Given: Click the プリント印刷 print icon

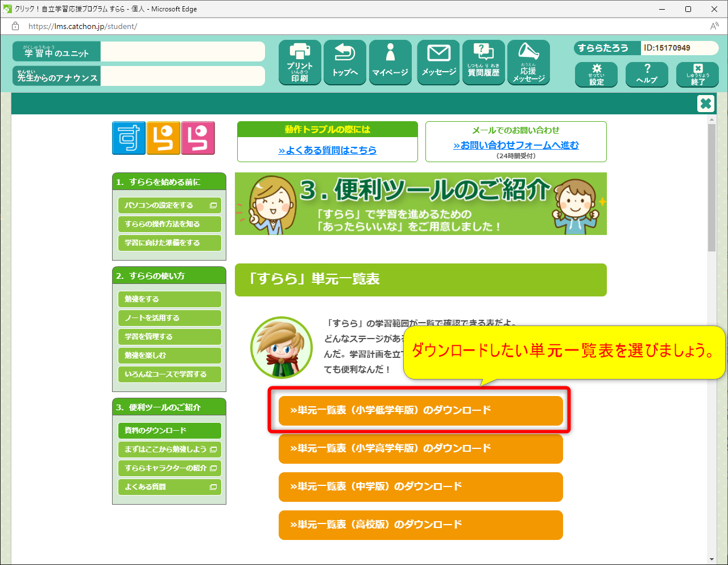Looking at the screenshot, I should [x=300, y=63].
